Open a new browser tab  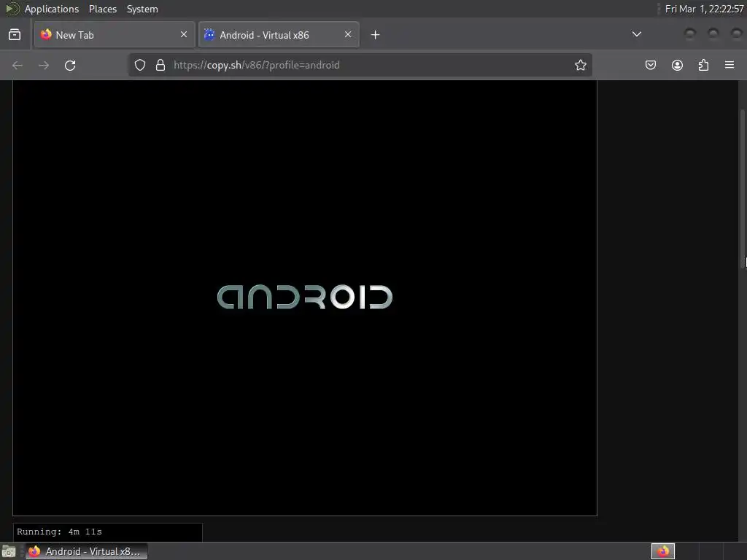(x=376, y=35)
